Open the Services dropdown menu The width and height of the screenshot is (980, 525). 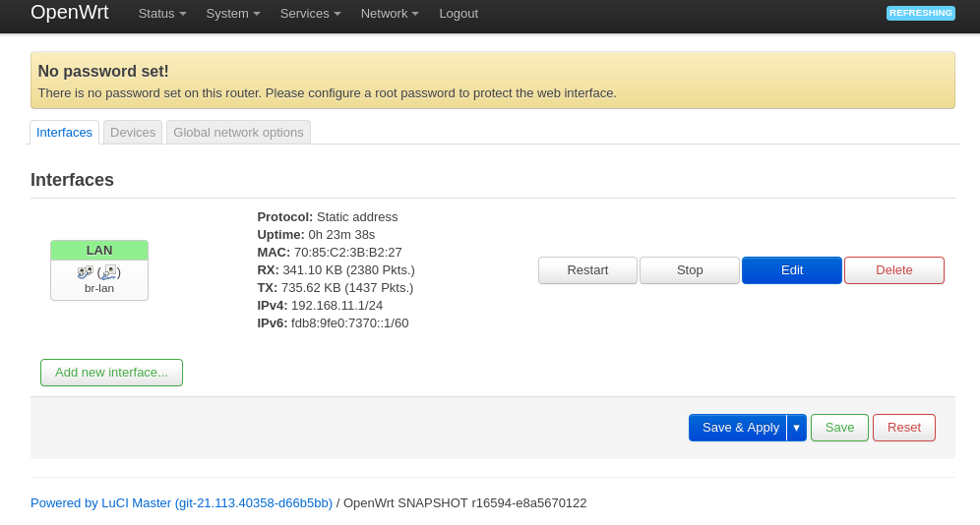310,14
